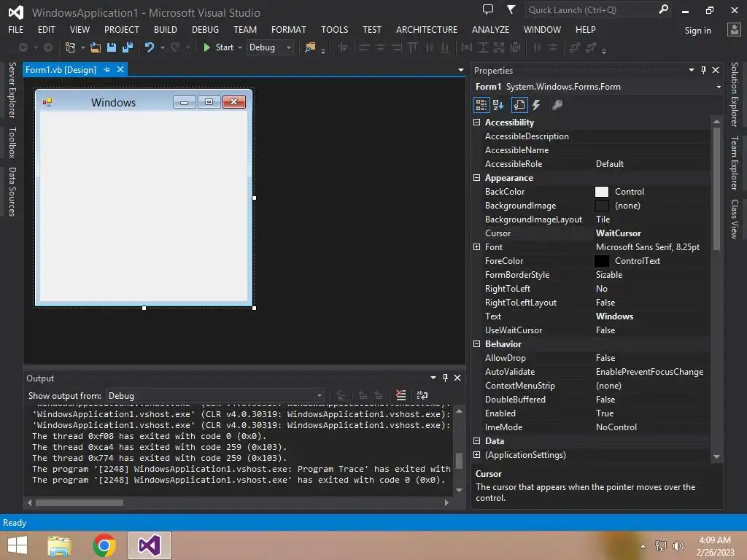
Task: Click the New Project toolbar icon
Action: click(x=70, y=47)
